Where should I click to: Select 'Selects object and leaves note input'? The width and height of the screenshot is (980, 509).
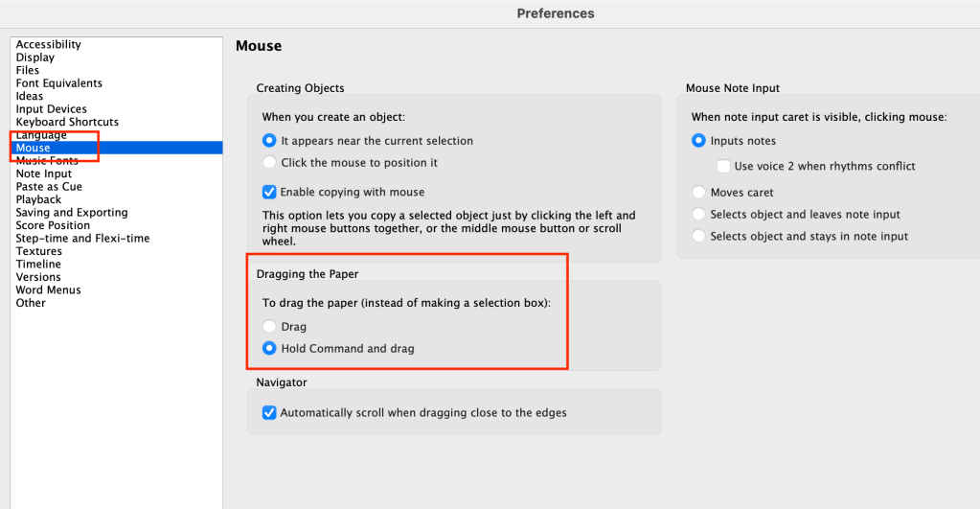[x=699, y=215]
